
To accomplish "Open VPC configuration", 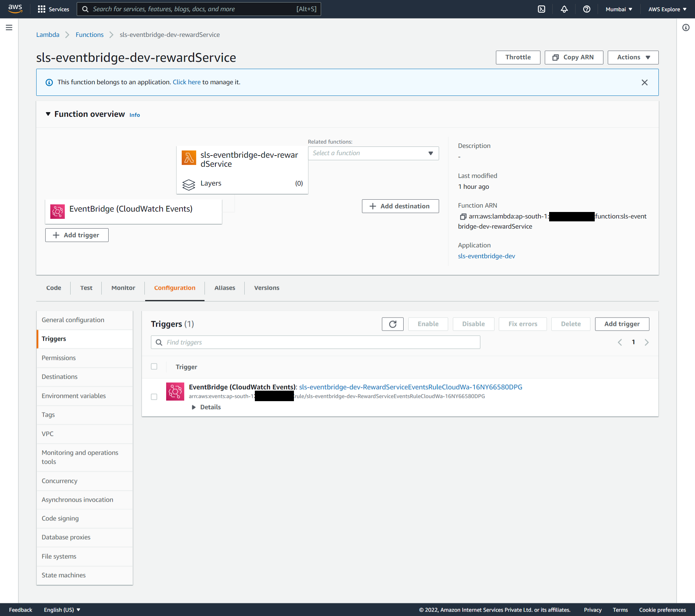I will tap(85, 434).
